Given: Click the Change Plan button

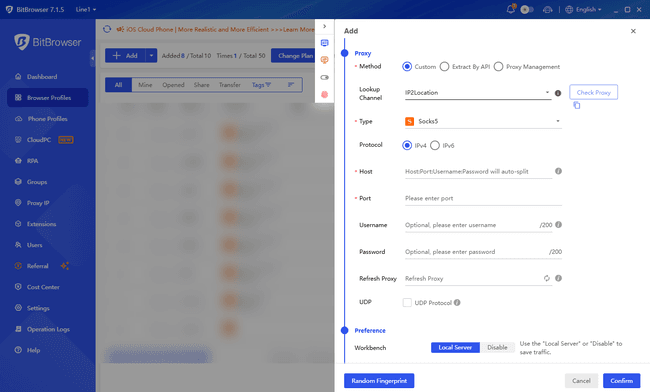Looking at the screenshot, I should coord(294,56).
